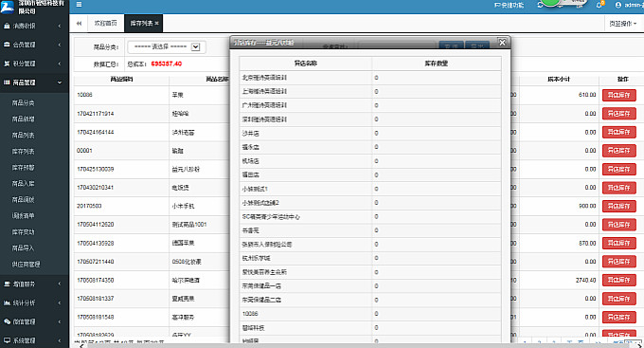The image size is (644, 348).
Task: Click the horizontal scrollbar left arrow
Action: pyautogui.click(x=80, y=345)
